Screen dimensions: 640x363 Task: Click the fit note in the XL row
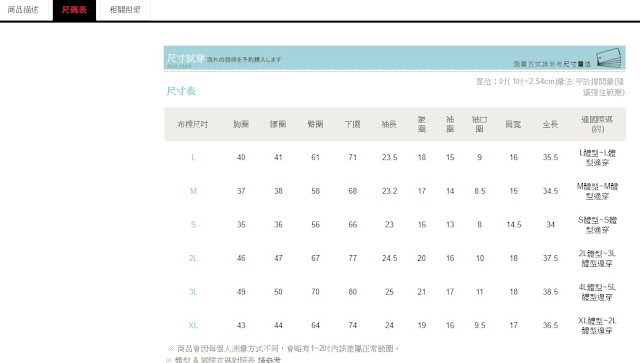(x=597, y=325)
